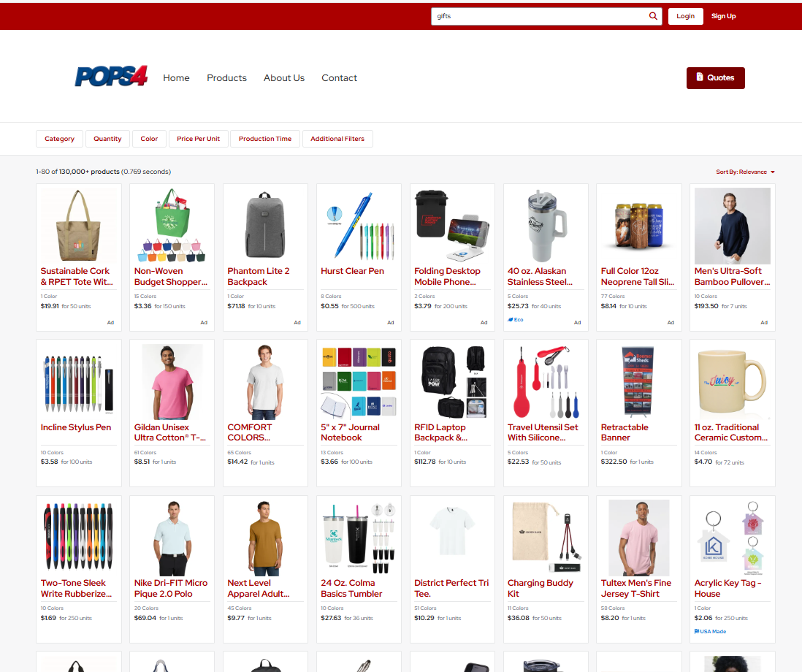This screenshot has width=802, height=672.
Task: Open the About Us page
Action: [284, 78]
